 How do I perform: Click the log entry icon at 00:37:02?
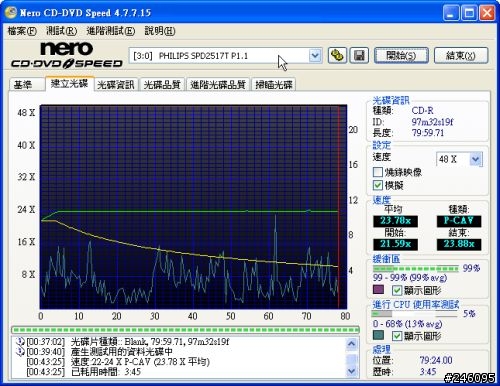click(21, 341)
